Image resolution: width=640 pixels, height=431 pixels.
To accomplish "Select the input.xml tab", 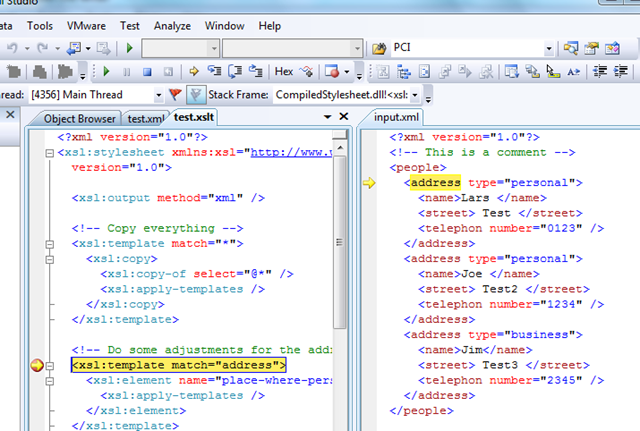I will tap(396, 117).
